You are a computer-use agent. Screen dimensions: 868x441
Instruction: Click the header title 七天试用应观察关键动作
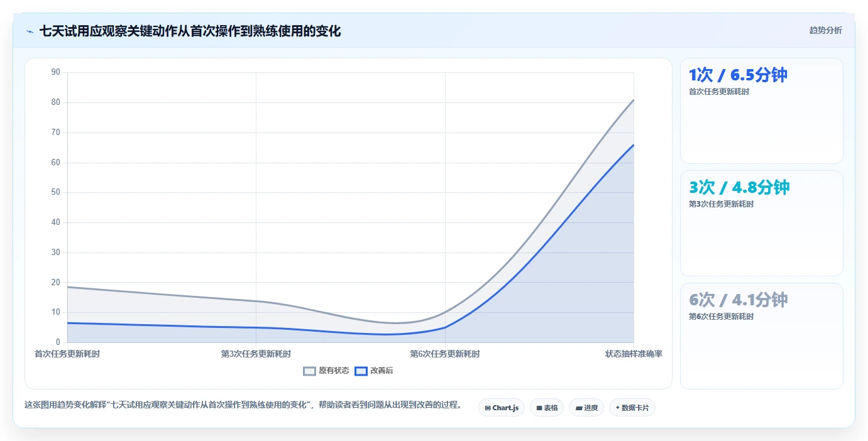coord(190,31)
